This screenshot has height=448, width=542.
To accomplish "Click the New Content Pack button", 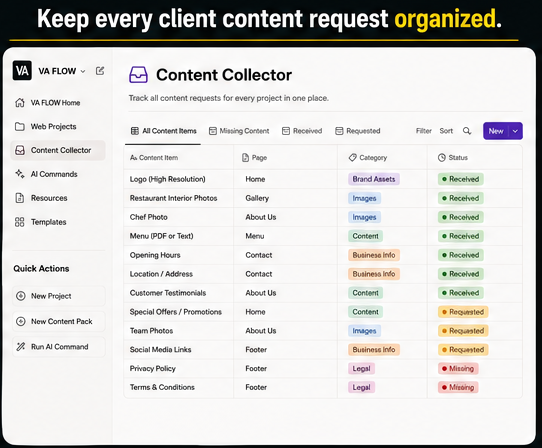I will pos(59,321).
